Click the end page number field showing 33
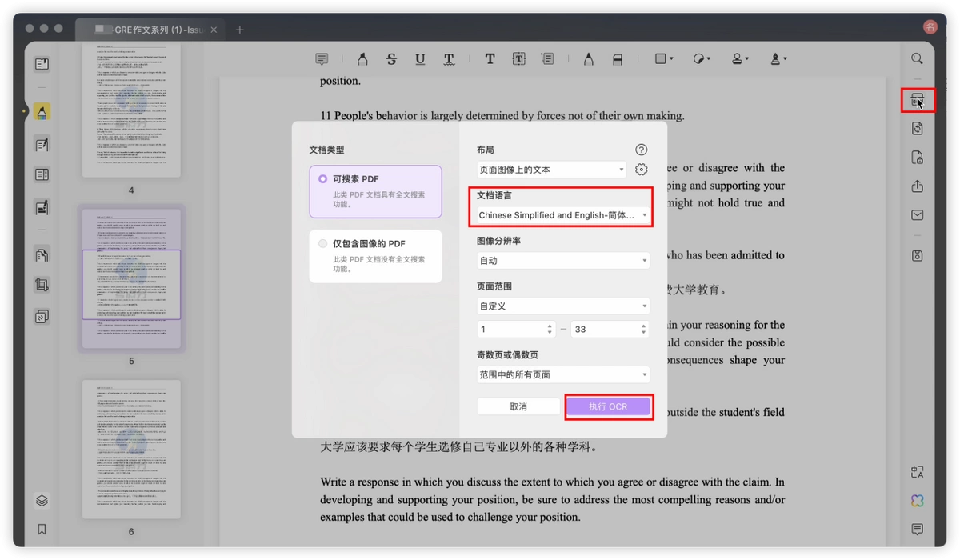The image size is (960, 560). (609, 329)
